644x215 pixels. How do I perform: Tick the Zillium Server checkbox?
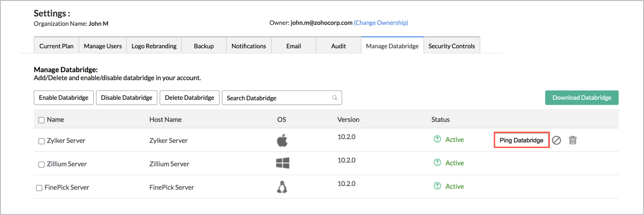click(41, 164)
